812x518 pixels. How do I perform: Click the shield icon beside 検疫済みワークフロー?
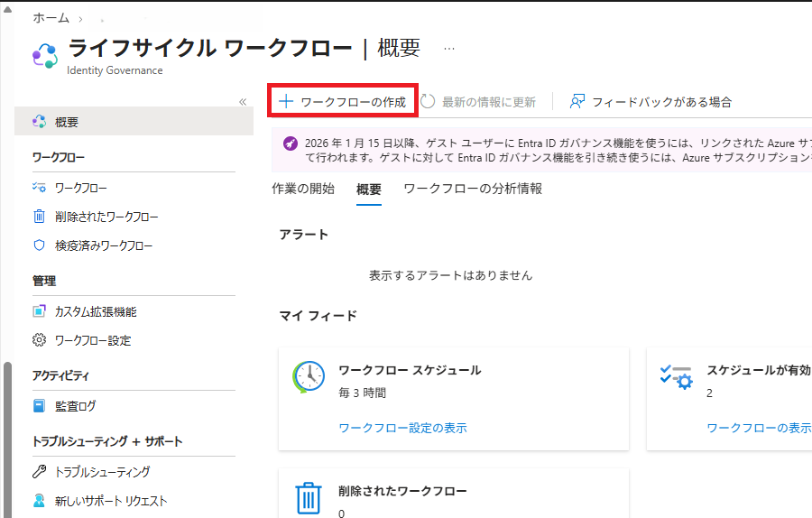(x=40, y=245)
